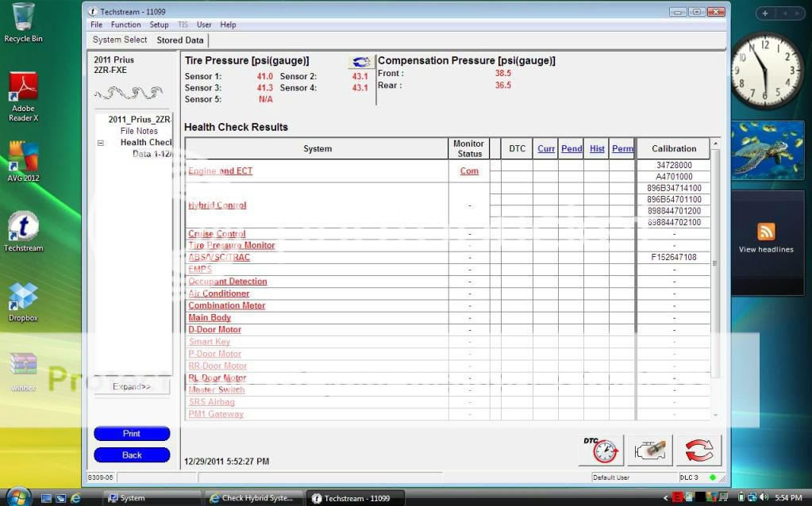Open the ABS/VSC/TRAC system link

[x=219, y=257]
